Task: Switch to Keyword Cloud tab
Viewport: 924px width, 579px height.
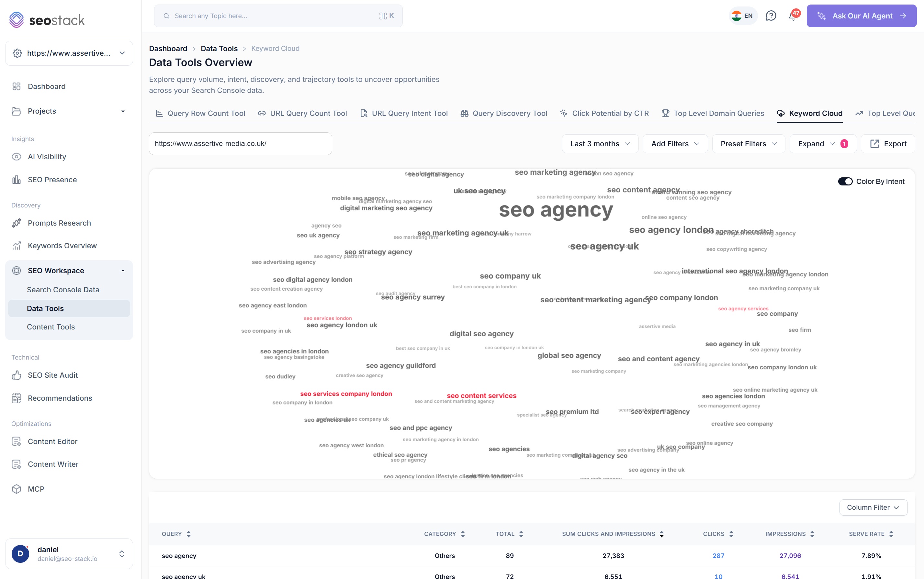Action: (x=809, y=113)
